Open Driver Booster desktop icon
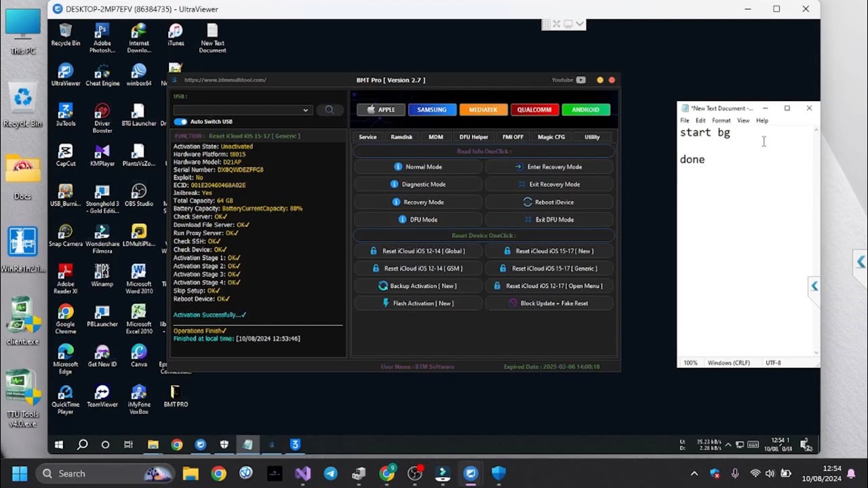The image size is (868, 488). 102,119
